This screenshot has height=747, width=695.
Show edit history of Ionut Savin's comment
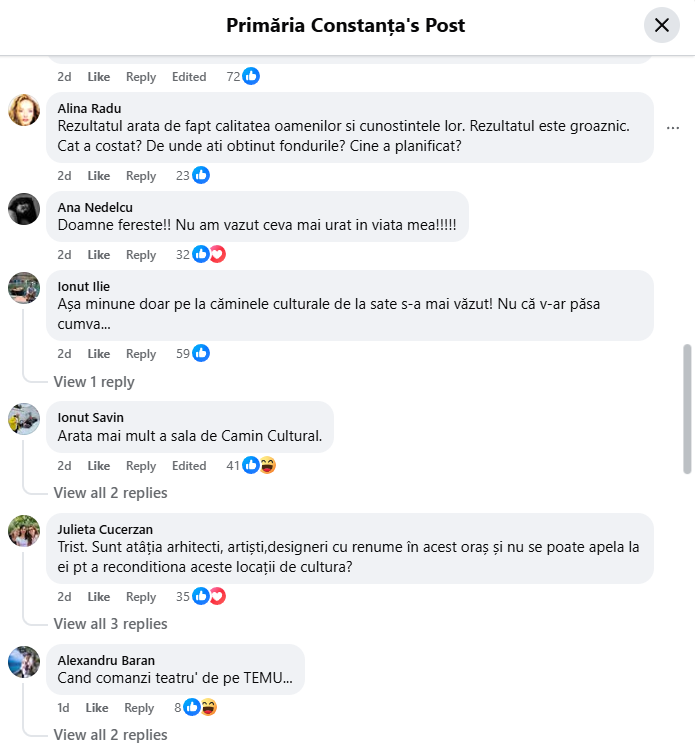(x=189, y=466)
